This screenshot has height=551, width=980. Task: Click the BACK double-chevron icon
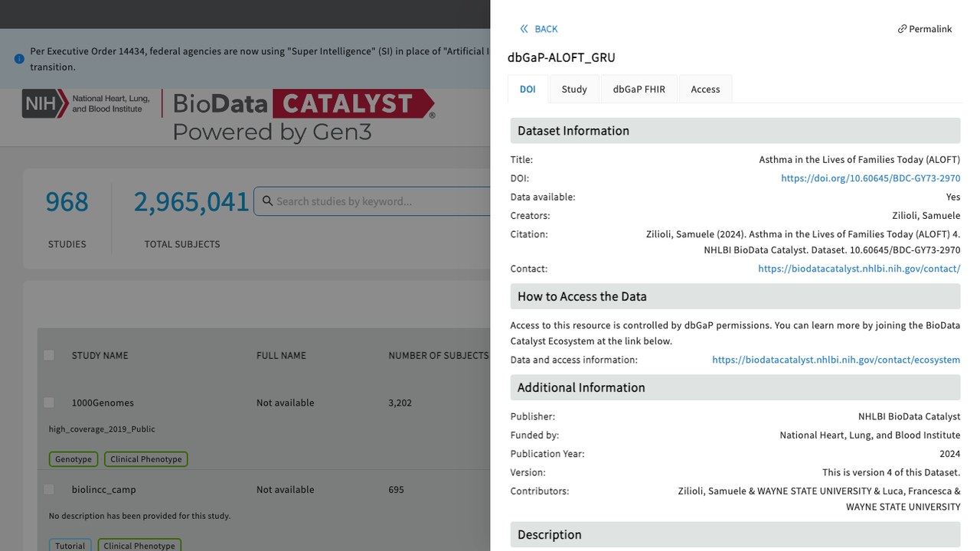[x=524, y=29]
